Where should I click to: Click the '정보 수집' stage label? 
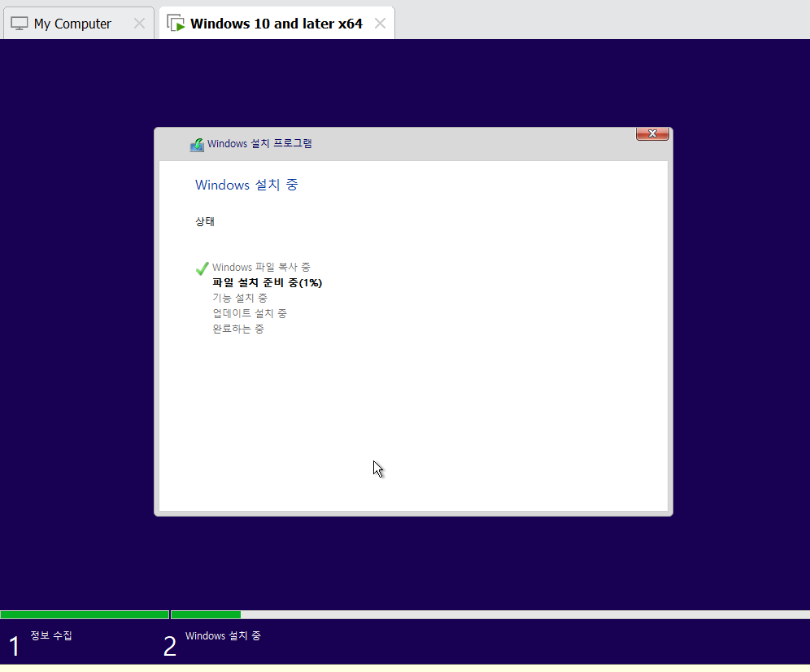[51, 635]
